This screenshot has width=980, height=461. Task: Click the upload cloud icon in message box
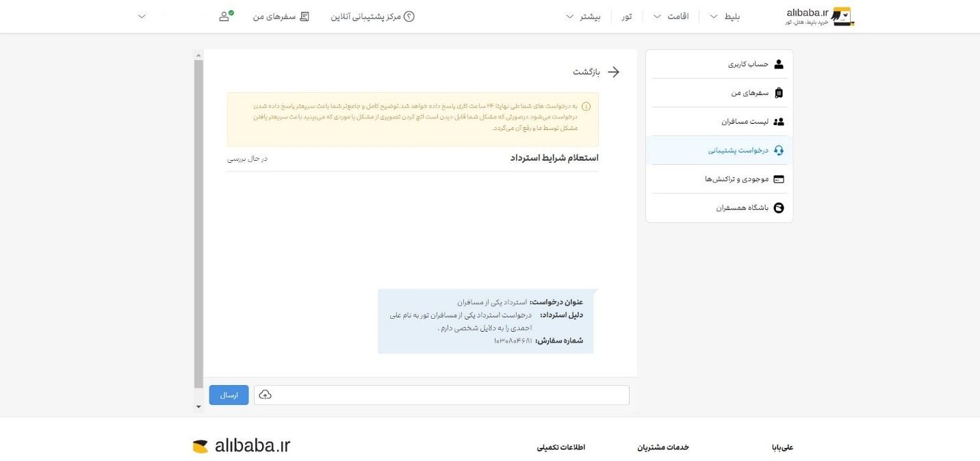tap(266, 395)
